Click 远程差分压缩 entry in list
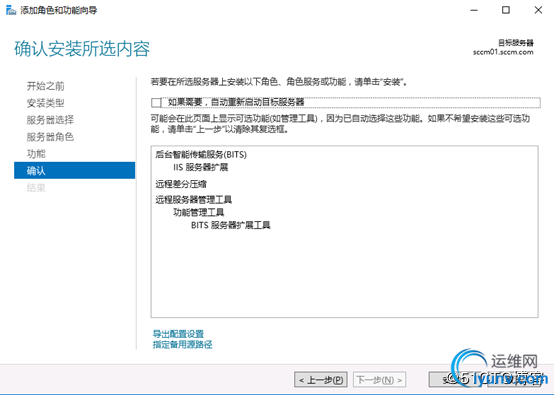 point(181,184)
